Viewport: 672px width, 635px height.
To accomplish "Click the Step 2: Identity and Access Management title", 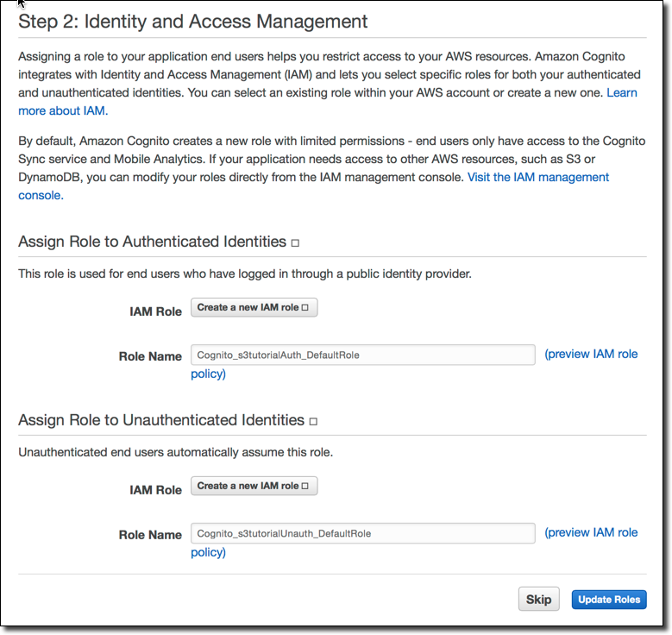I will pyautogui.click(x=193, y=22).
